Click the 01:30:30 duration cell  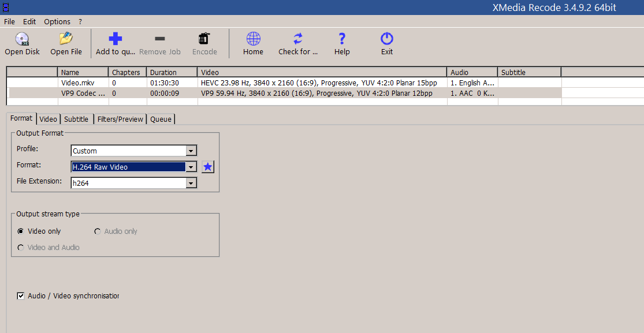pyautogui.click(x=172, y=83)
